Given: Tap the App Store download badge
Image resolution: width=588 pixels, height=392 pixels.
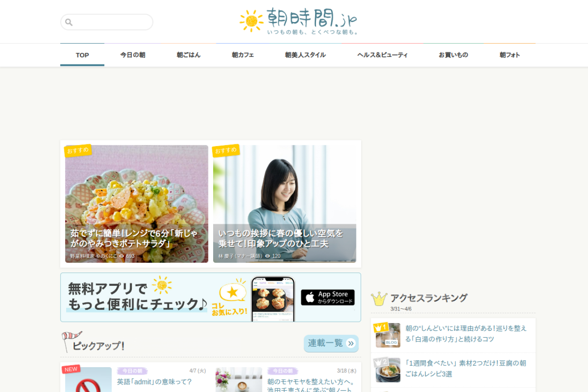Looking at the screenshot, I should click(x=328, y=297).
